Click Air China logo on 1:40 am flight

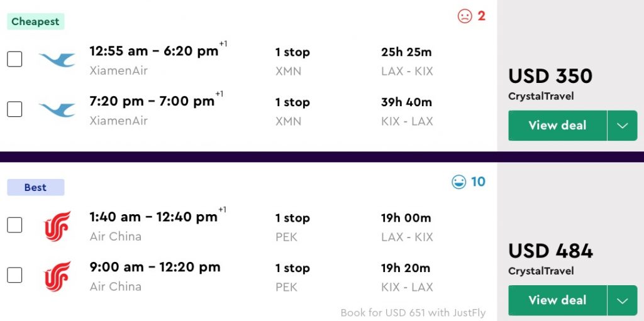[57, 226]
